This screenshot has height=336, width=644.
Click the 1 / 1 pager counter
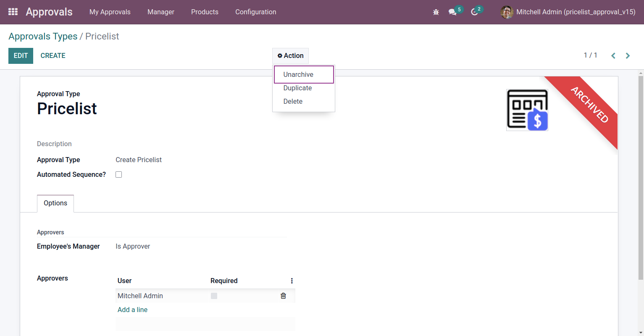[x=590, y=55]
